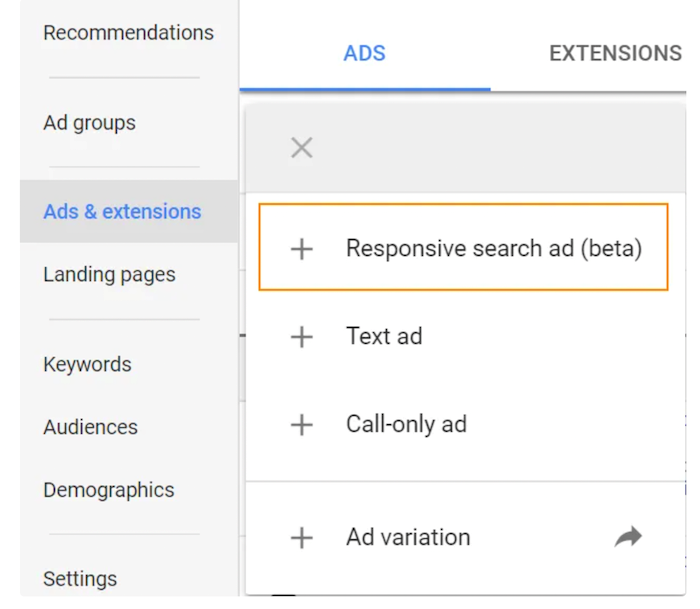Click plus icon next to Call-only ad
Viewport: 700px width, 609px height.
click(x=301, y=425)
